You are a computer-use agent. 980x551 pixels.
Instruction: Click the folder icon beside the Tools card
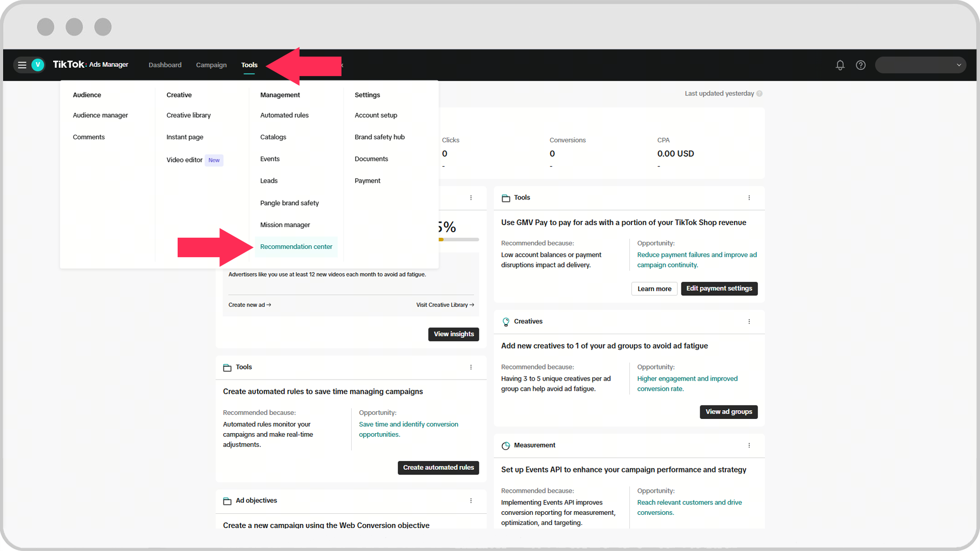[505, 198]
